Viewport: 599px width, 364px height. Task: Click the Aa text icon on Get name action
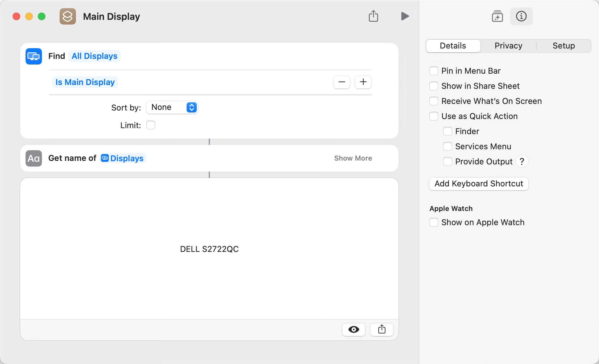click(34, 158)
